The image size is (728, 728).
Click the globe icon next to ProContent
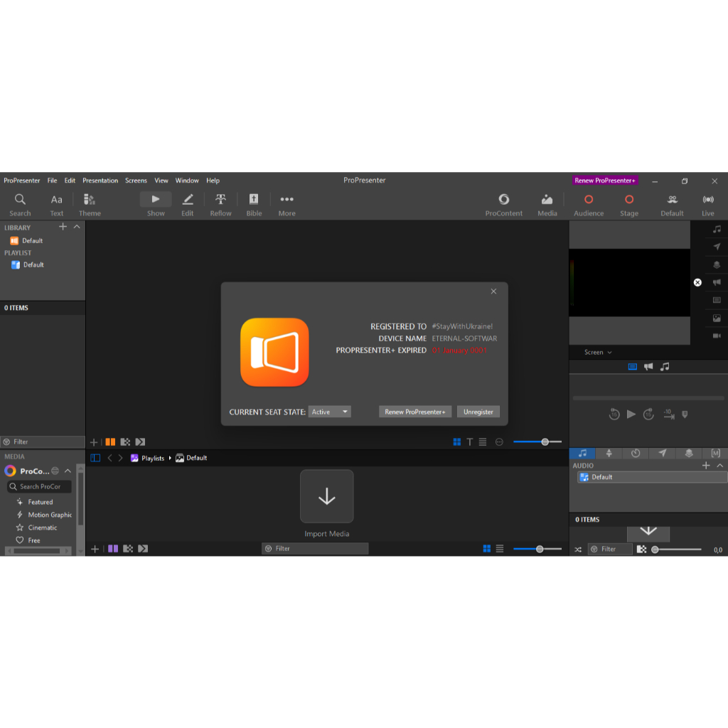(55, 471)
